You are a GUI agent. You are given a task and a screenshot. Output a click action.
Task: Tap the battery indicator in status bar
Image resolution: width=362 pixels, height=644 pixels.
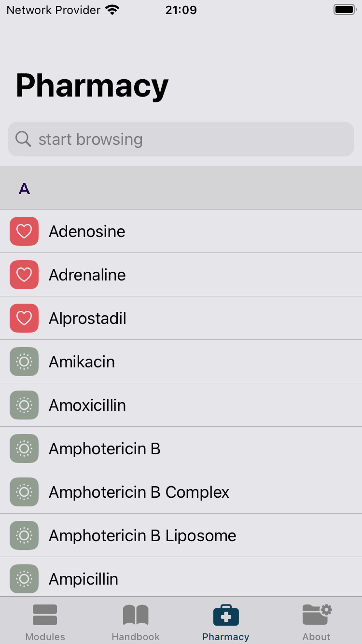[x=345, y=10]
